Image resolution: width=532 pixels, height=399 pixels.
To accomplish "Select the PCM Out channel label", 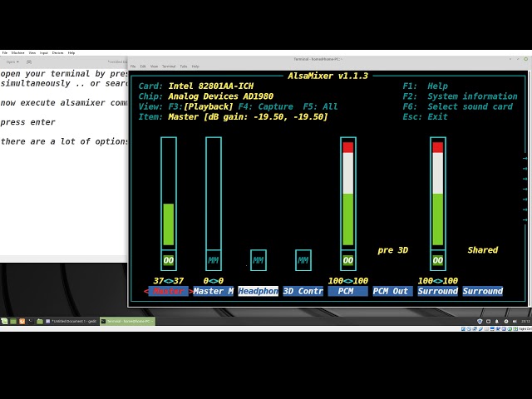I will coord(393,291).
